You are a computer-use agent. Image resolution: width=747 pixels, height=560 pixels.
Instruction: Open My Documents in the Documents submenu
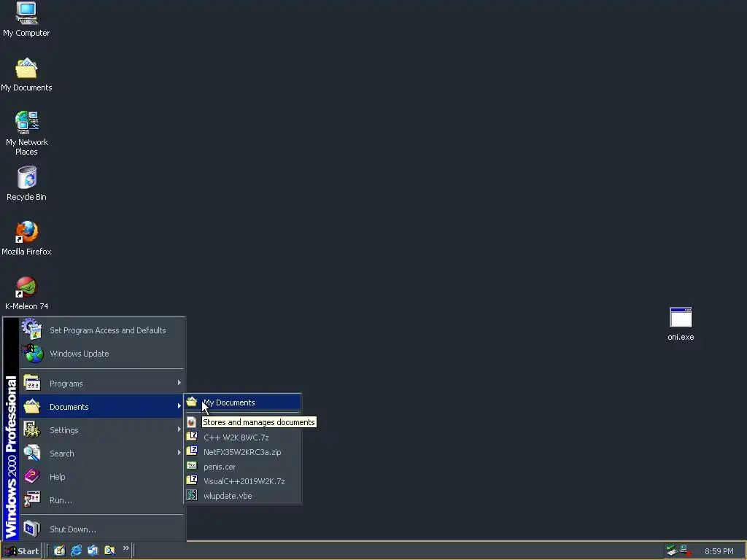[x=243, y=402]
